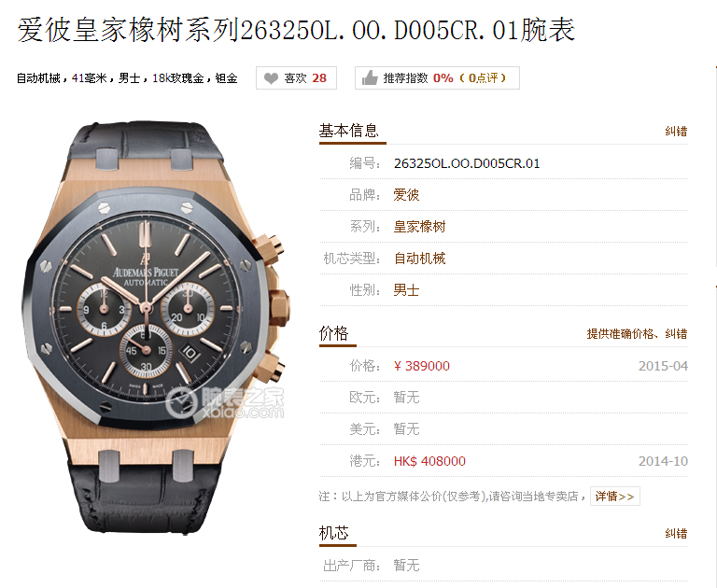Click the 男士 gender link
The image size is (717, 588).
pyautogui.click(x=406, y=290)
